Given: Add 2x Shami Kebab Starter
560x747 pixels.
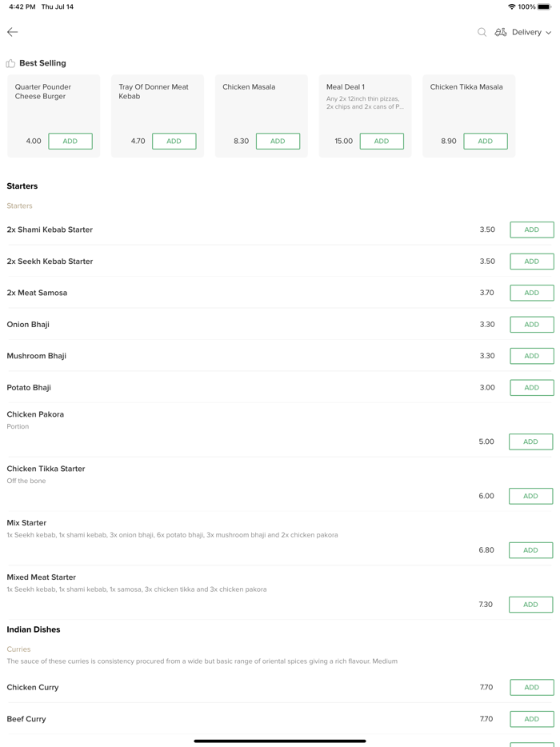Looking at the screenshot, I should (531, 230).
